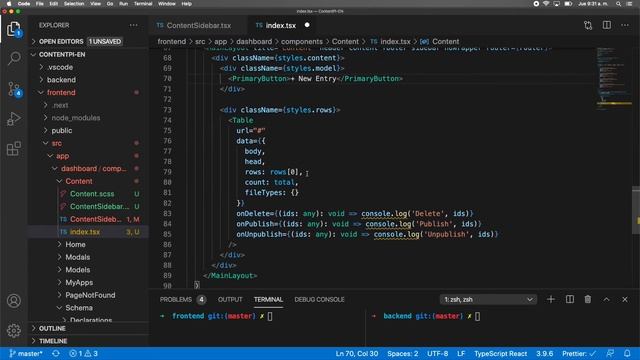This screenshot has height=360, width=640.
Task: Open Explorer more actions ellipsis
Action: [x=133, y=25]
